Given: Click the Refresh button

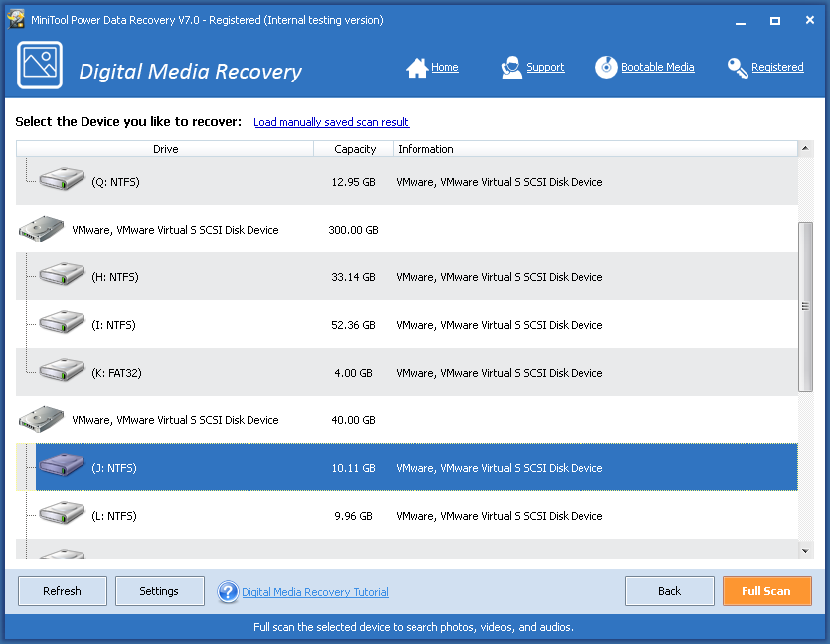Looking at the screenshot, I should (63, 591).
